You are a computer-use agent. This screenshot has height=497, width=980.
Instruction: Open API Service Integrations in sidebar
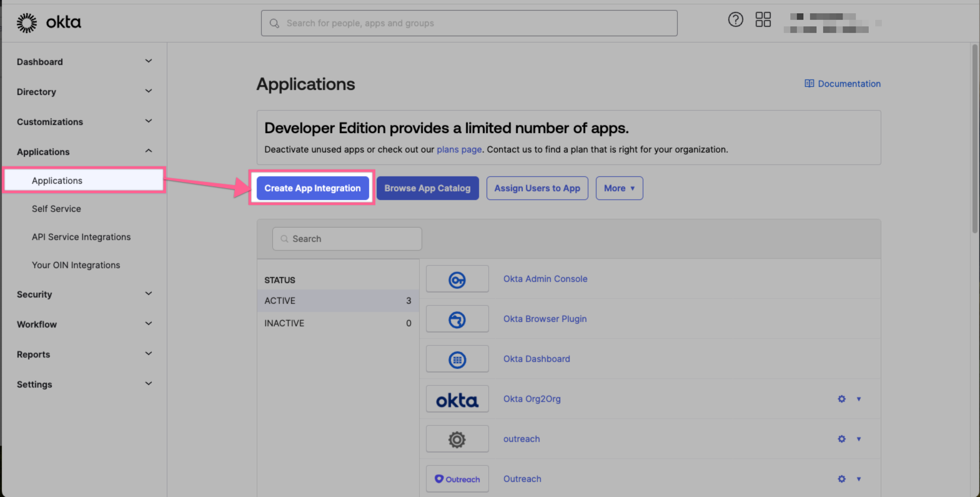[x=81, y=237]
